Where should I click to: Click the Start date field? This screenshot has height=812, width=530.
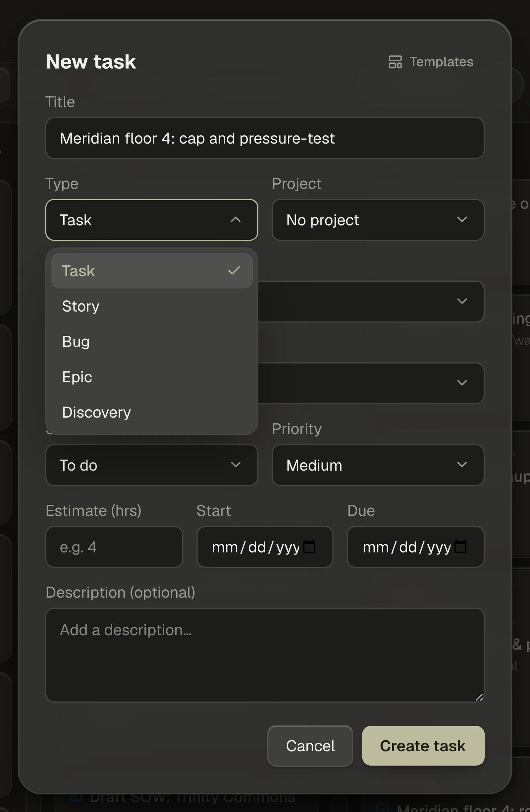click(x=265, y=547)
